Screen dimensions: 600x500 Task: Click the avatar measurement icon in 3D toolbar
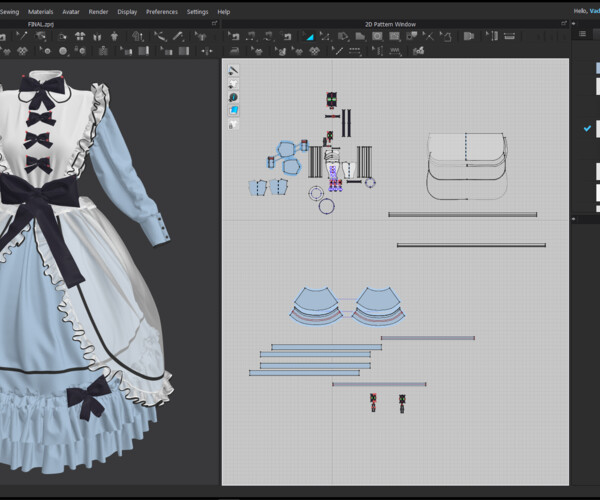pyautogui.click(x=138, y=37)
